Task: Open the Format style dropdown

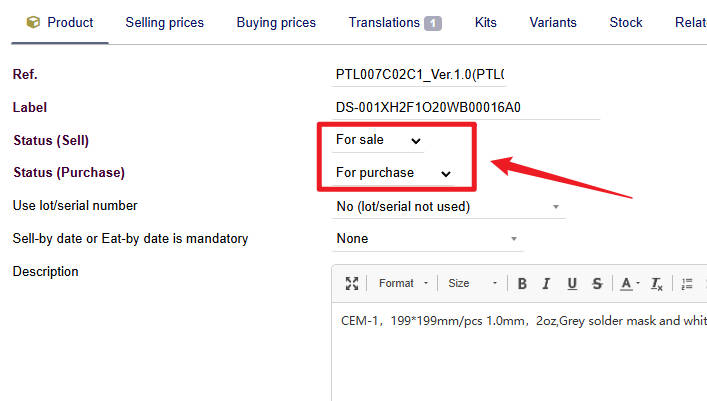Action: (403, 283)
